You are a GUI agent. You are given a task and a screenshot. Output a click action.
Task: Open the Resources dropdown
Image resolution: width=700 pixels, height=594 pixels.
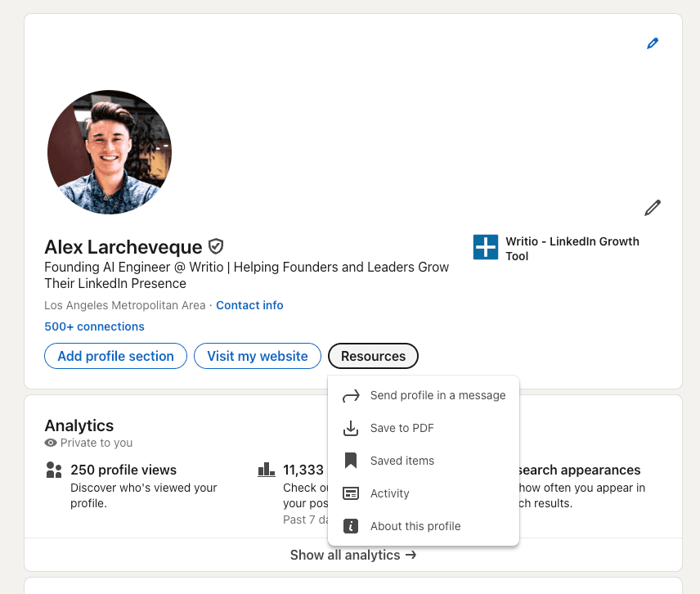(373, 356)
